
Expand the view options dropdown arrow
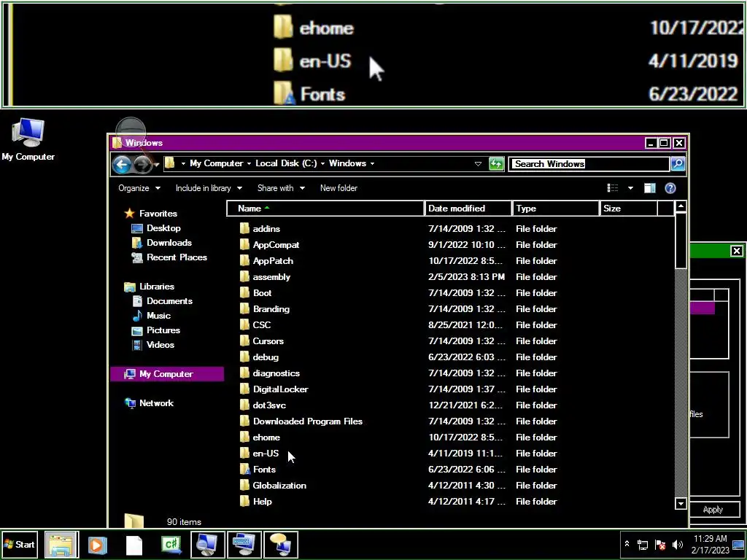point(630,188)
